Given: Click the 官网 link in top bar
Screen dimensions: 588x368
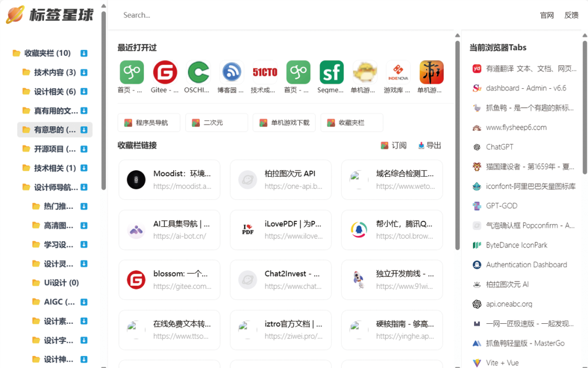Looking at the screenshot, I should point(547,15).
